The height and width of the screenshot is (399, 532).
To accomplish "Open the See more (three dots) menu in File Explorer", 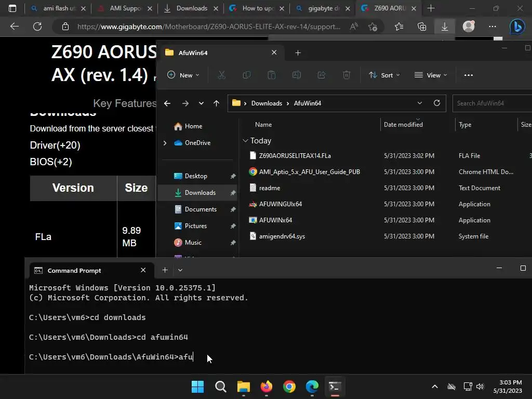I will coord(469,75).
